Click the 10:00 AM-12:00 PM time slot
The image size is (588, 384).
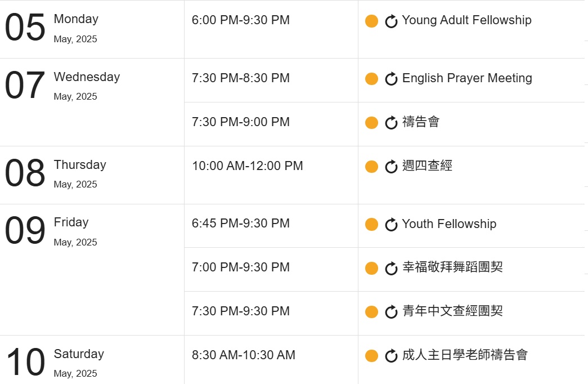coord(248,166)
